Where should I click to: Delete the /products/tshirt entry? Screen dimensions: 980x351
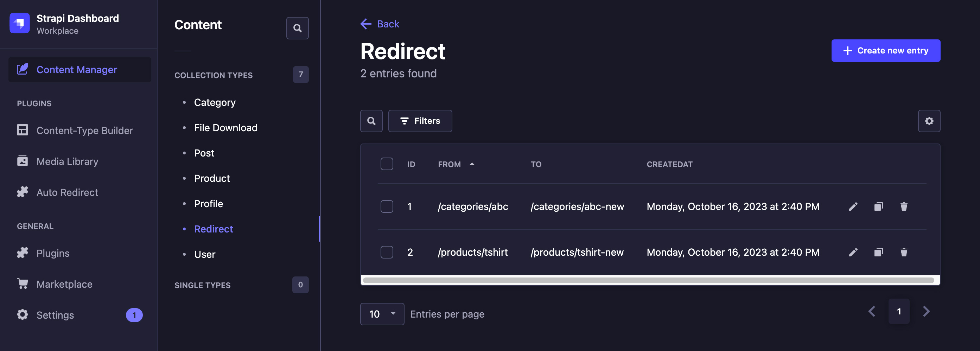904,252
